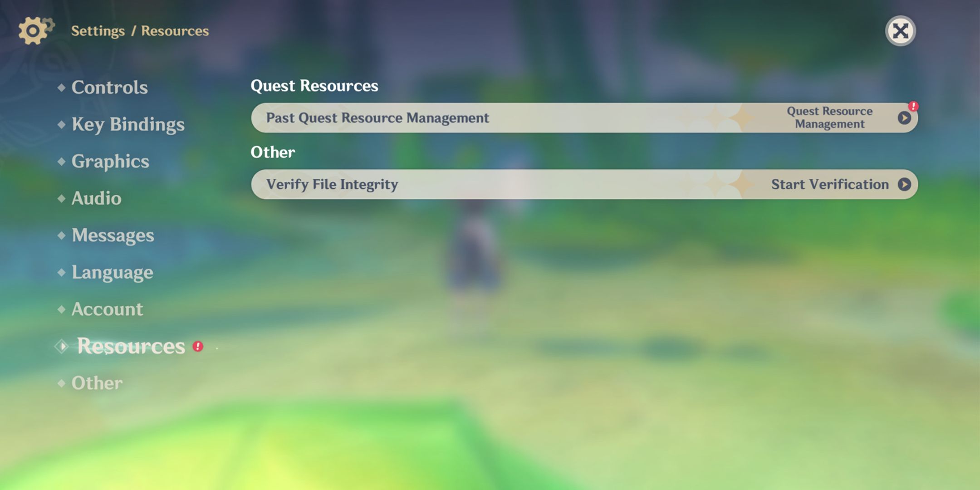This screenshot has width=980, height=490.
Task: Click the Audio settings tab
Action: 97,198
